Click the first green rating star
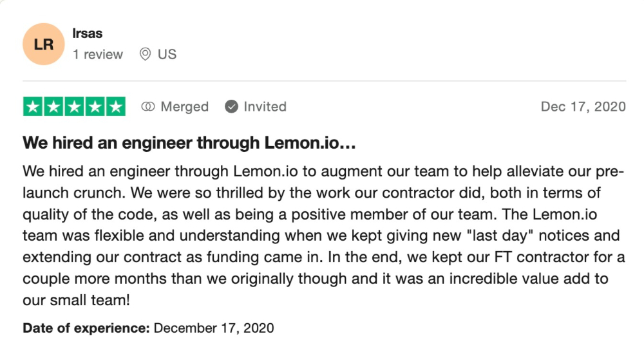644x347 pixels. click(33, 107)
